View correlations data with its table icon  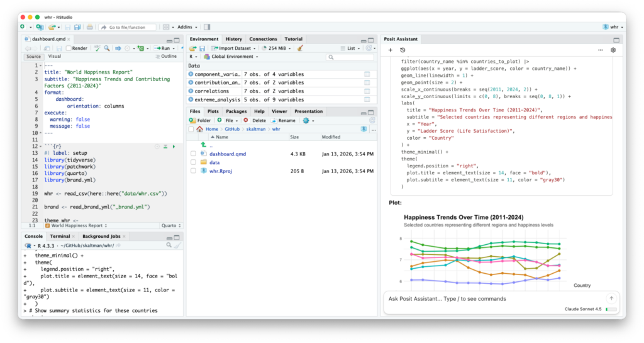[x=367, y=91]
